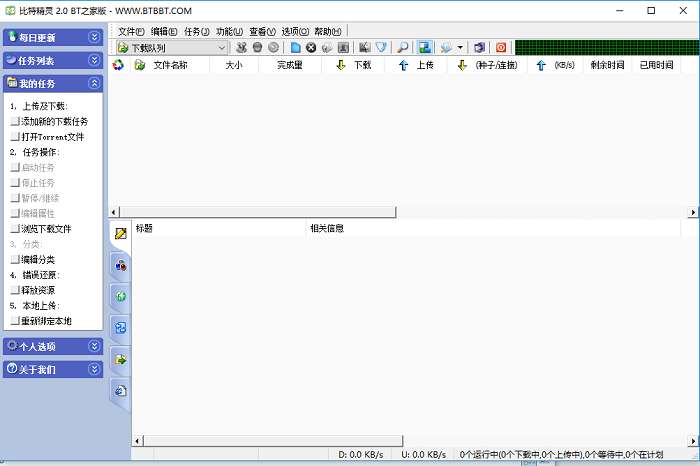The width and height of the screenshot is (700, 466).
Task: Click the shield icon in the toolbar
Action: point(381,47)
